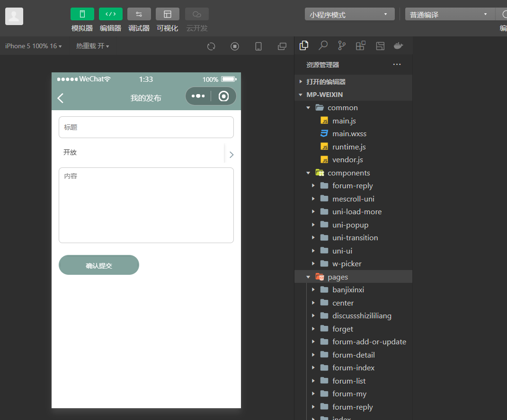
Task: Open the 开放 picker row
Action: click(x=146, y=153)
